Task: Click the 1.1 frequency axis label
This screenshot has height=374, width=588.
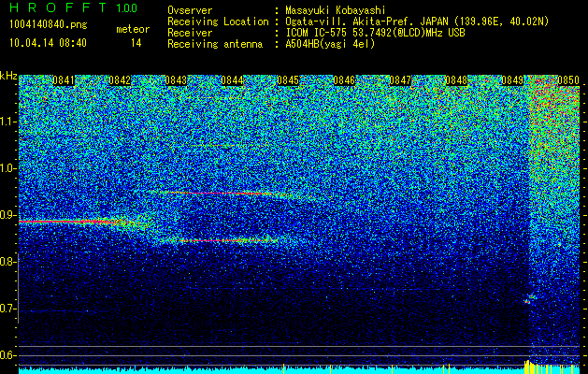Action: [x=7, y=122]
